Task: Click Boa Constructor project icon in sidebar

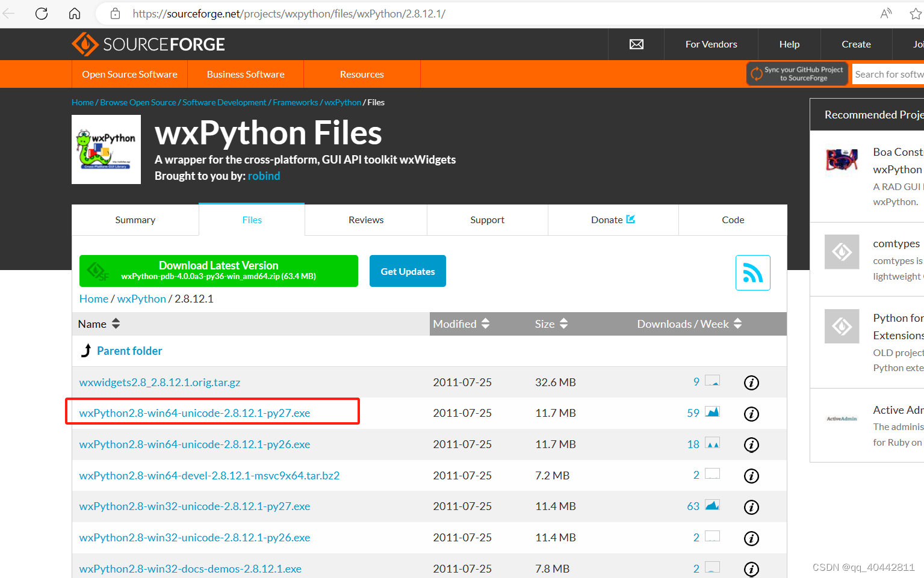Action: point(842,160)
